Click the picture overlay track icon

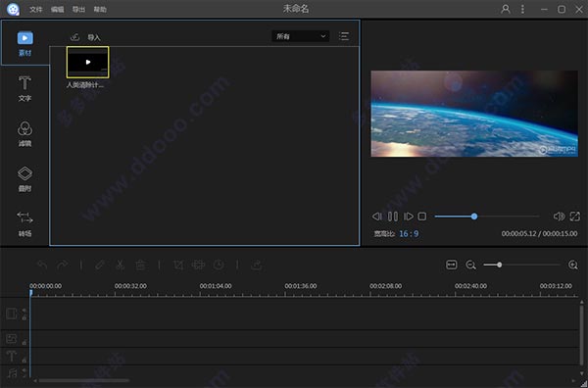pos(11,338)
